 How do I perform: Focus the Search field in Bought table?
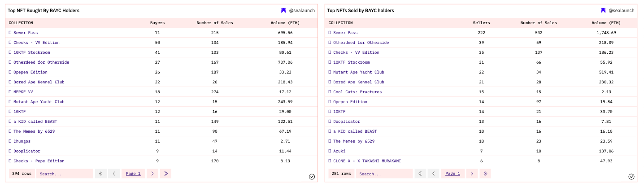point(65,174)
